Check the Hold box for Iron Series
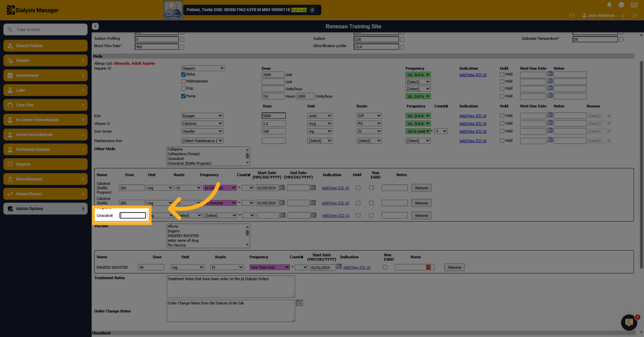Image resolution: width=644 pixels, height=337 pixels. pyautogui.click(x=502, y=131)
